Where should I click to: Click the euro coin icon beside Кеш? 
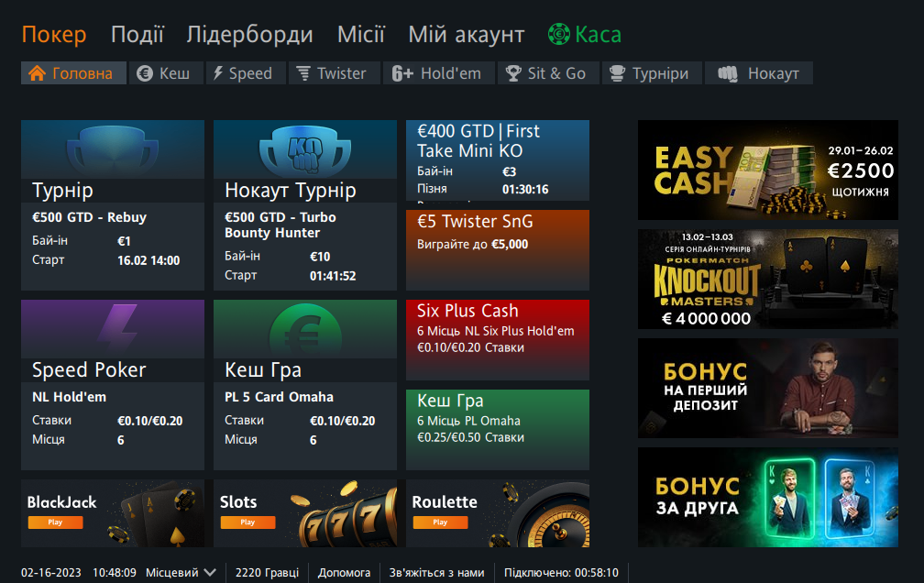[145, 73]
